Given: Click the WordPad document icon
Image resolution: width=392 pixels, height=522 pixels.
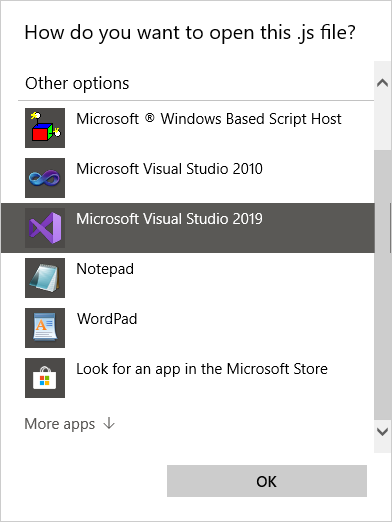Looking at the screenshot, I should (45, 328).
